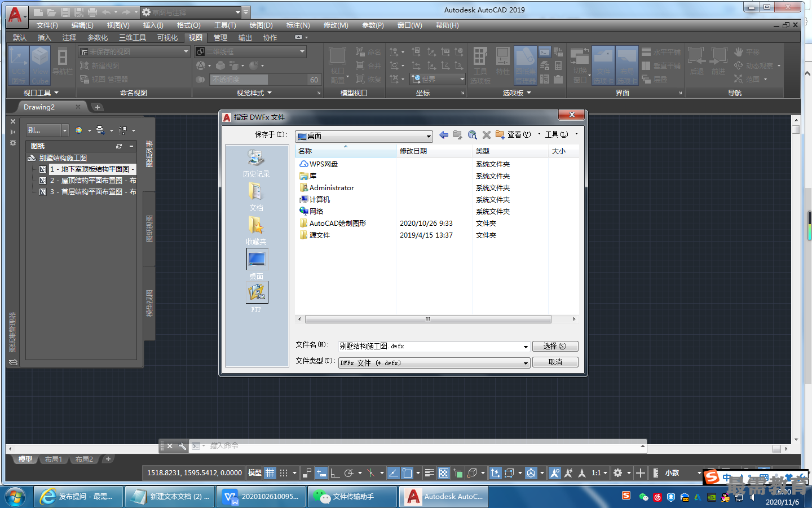Click 文件名 input field
812x508 pixels.
pos(430,347)
